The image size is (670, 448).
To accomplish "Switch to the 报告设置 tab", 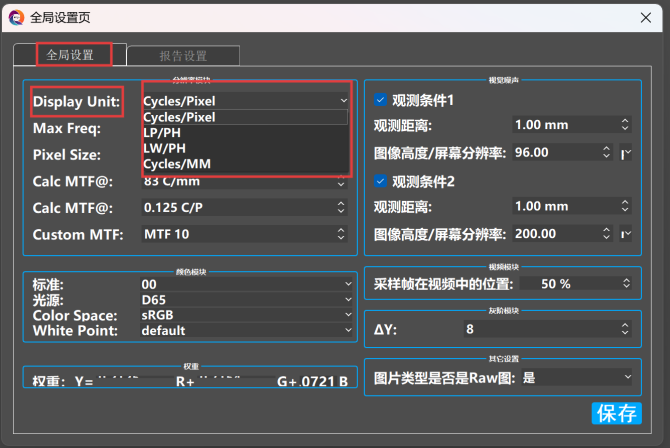I will pyautogui.click(x=183, y=56).
